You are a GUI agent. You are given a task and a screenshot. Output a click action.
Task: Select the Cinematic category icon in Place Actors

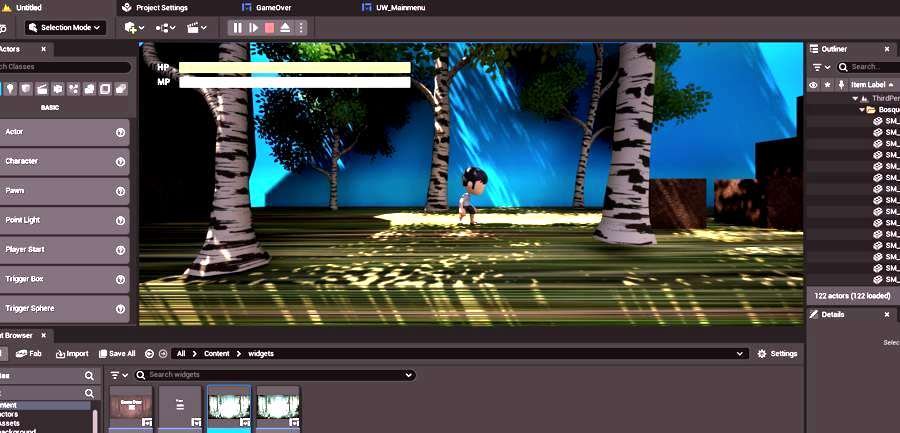click(42, 89)
